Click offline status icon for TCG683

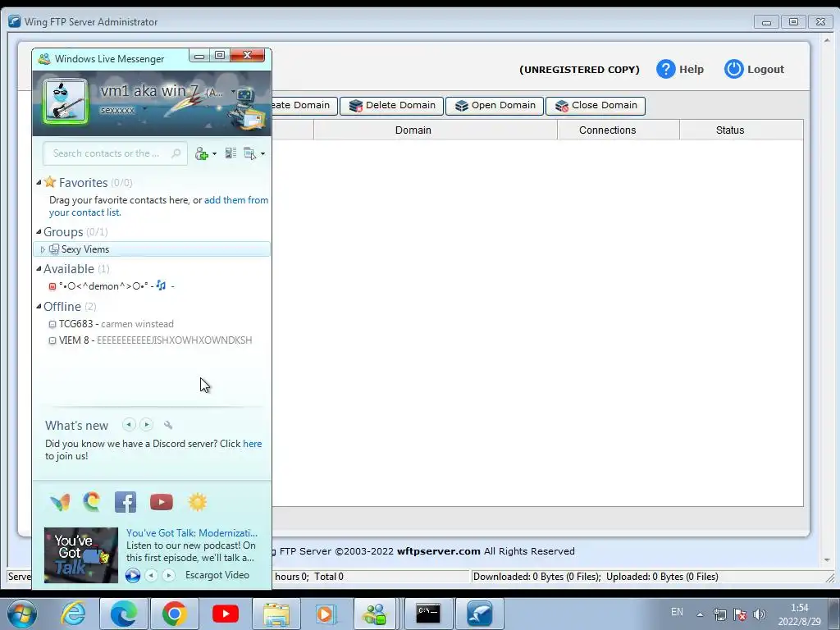pyautogui.click(x=52, y=324)
